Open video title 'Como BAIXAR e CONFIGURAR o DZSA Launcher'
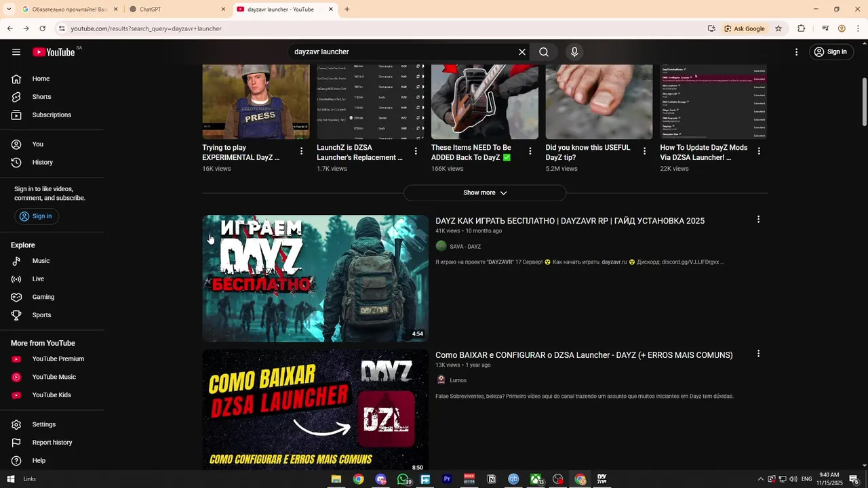The height and width of the screenshot is (488, 868). [x=584, y=355]
